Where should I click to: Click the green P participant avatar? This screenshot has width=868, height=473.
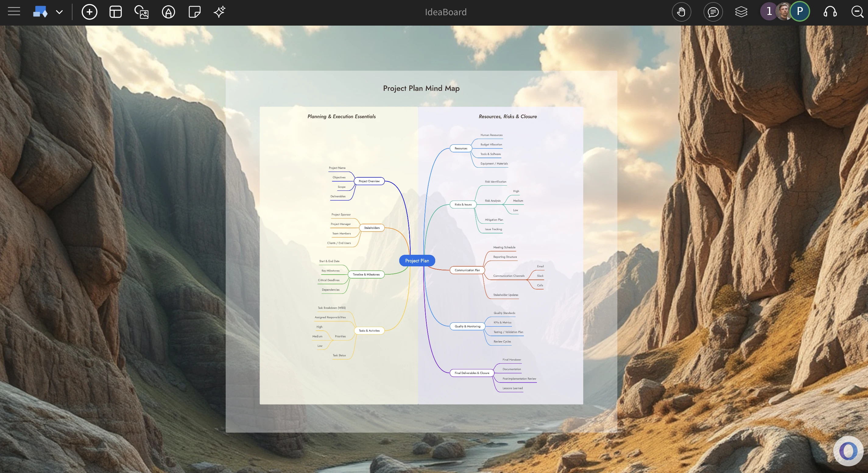(x=799, y=11)
